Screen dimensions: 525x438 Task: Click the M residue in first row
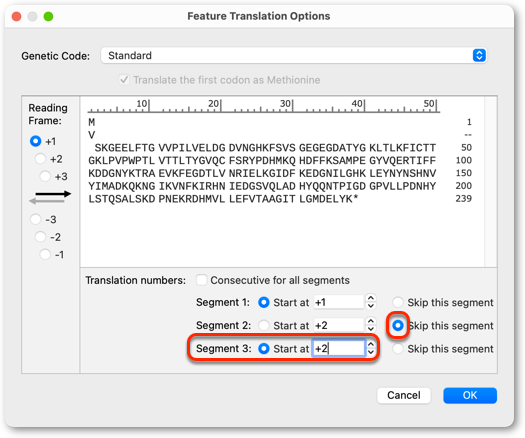click(x=91, y=122)
